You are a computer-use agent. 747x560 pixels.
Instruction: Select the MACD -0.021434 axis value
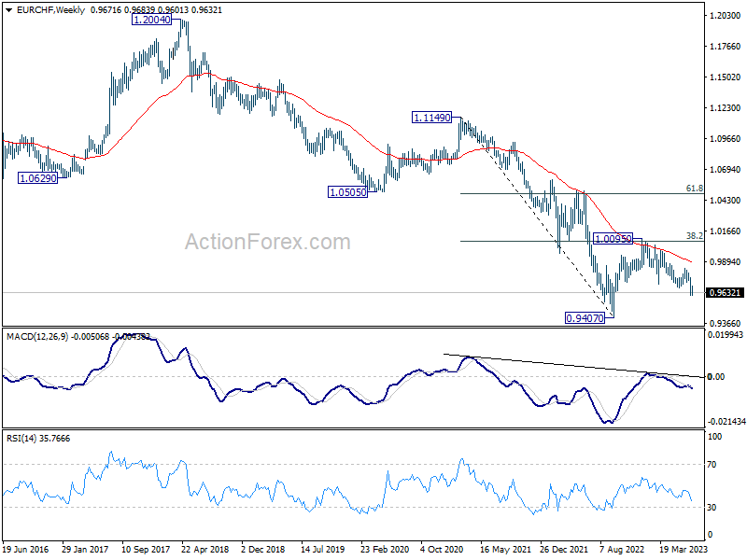pos(726,422)
